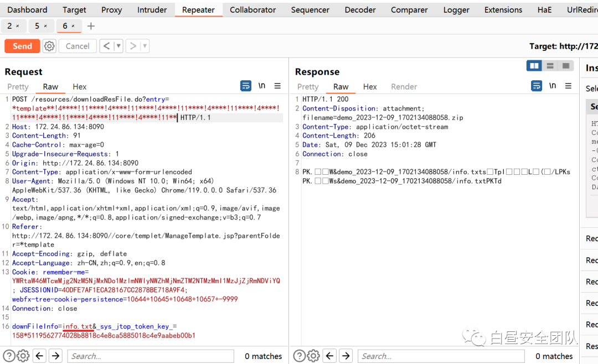Image resolution: width=598 pixels, height=364 pixels.
Task: Open help for Response search bar
Action: 300,356
